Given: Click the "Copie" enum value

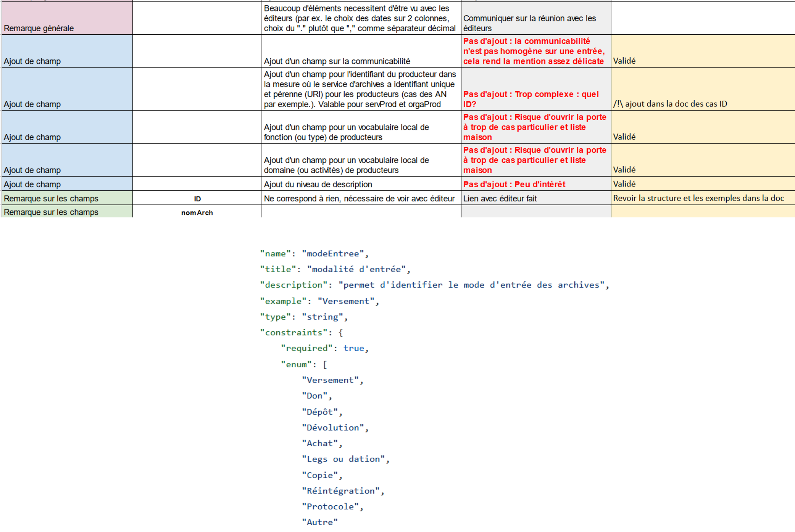Looking at the screenshot, I should (322, 475).
